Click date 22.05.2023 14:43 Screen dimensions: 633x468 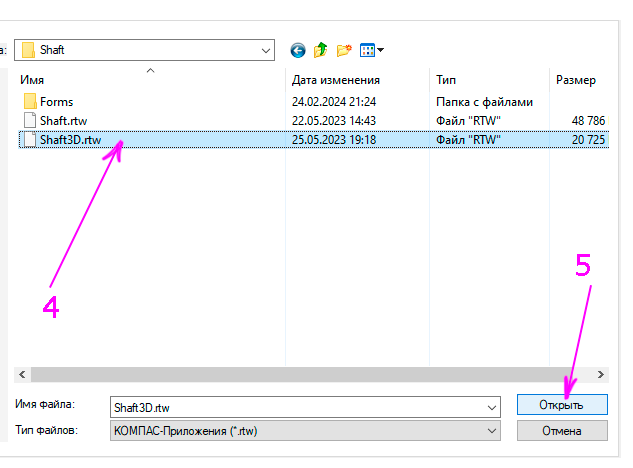pos(334,121)
